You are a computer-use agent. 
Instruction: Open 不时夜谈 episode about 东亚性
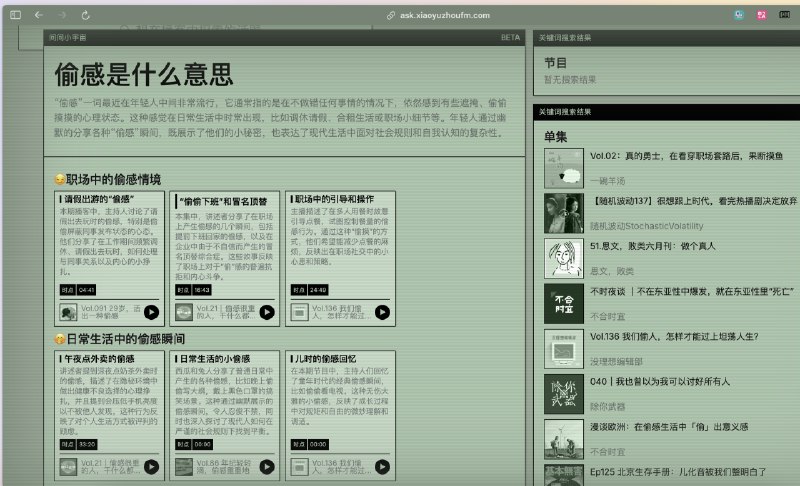(692, 291)
